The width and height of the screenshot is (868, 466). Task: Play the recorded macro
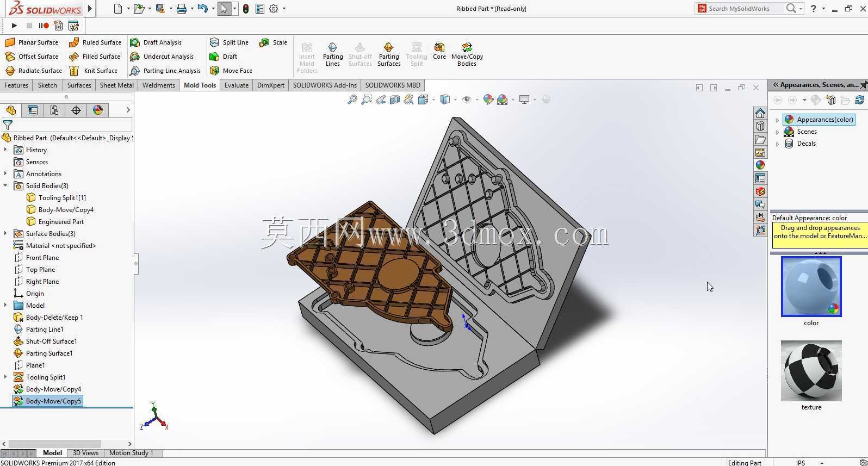pos(14,26)
